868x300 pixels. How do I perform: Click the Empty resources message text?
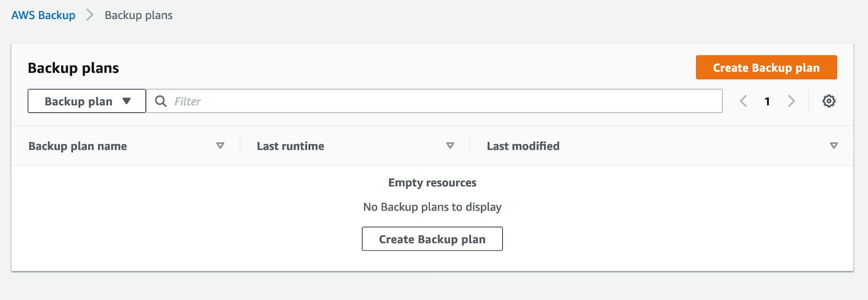[x=432, y=183]
